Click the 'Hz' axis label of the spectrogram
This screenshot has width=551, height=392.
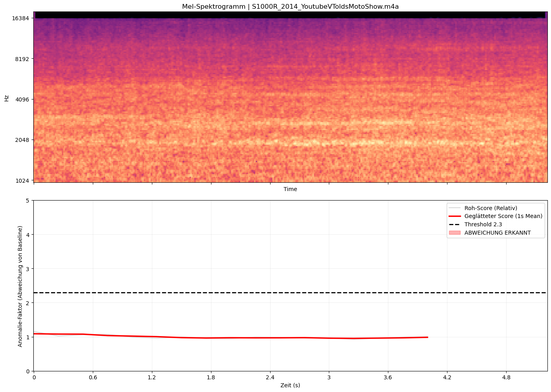(7, 98)
